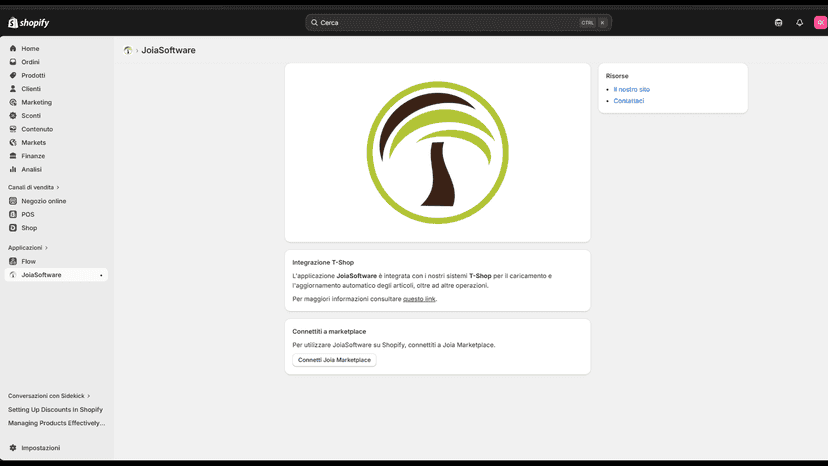Click the large JoiaSoftware tree logo
Image resolution: width=828 pixels, height=466 pixels.
(438, 153)
